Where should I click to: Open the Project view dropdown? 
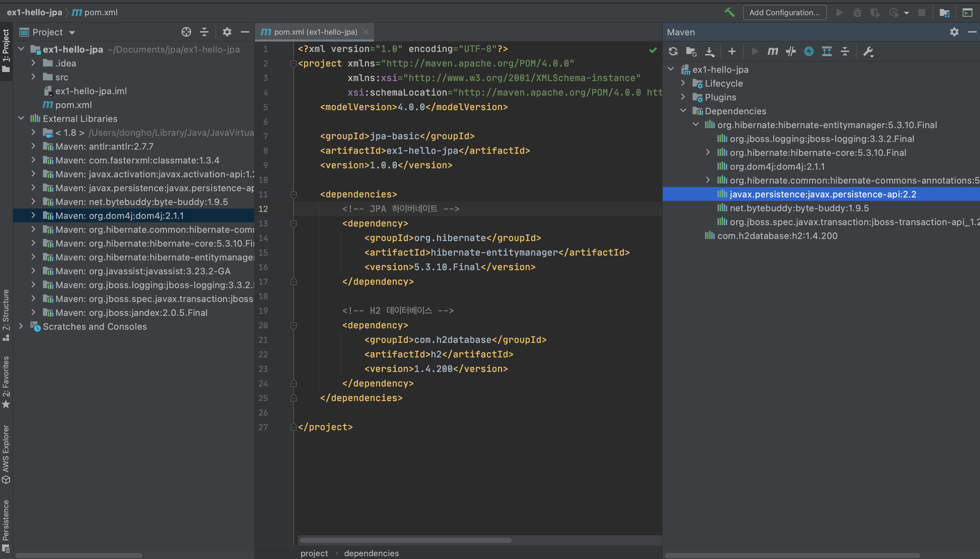pyautogui.click(x=72, y=33)
